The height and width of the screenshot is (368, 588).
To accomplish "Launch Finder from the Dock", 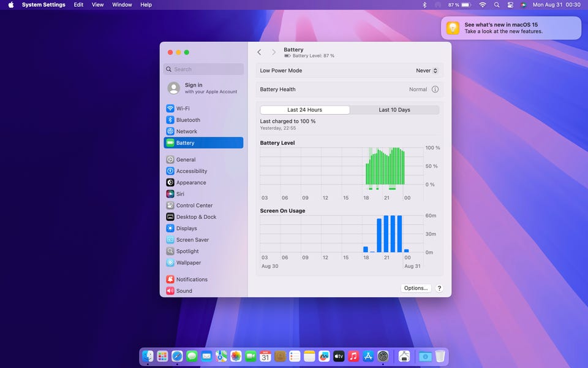I will pos(148,356).
